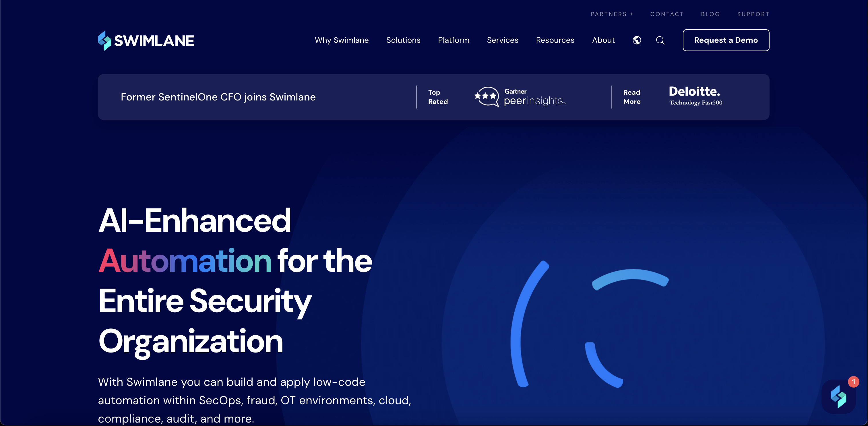This screenshot has height=426, width=868.
Task: Click the Read More link
Action: tap(631, 97)
